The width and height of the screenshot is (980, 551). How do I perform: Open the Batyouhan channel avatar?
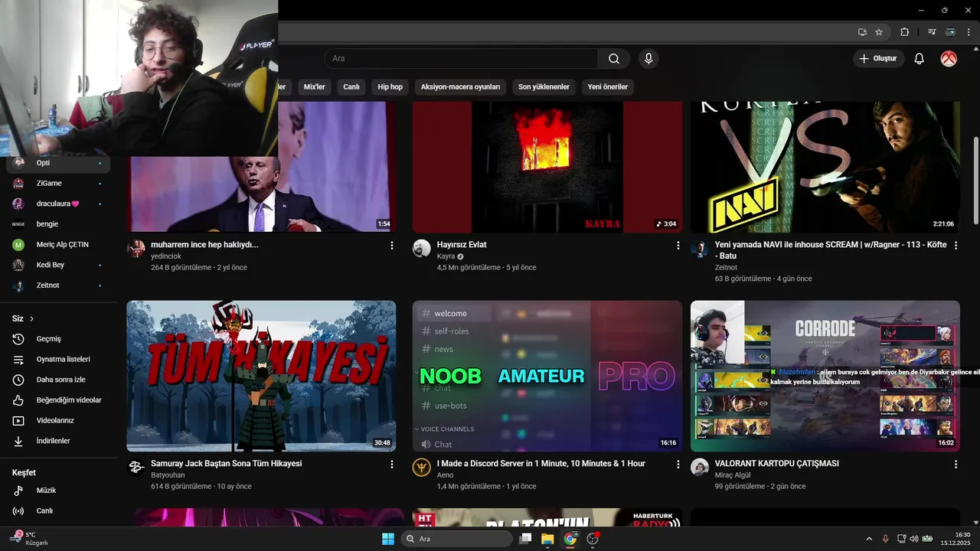click(x=136, y=468)
